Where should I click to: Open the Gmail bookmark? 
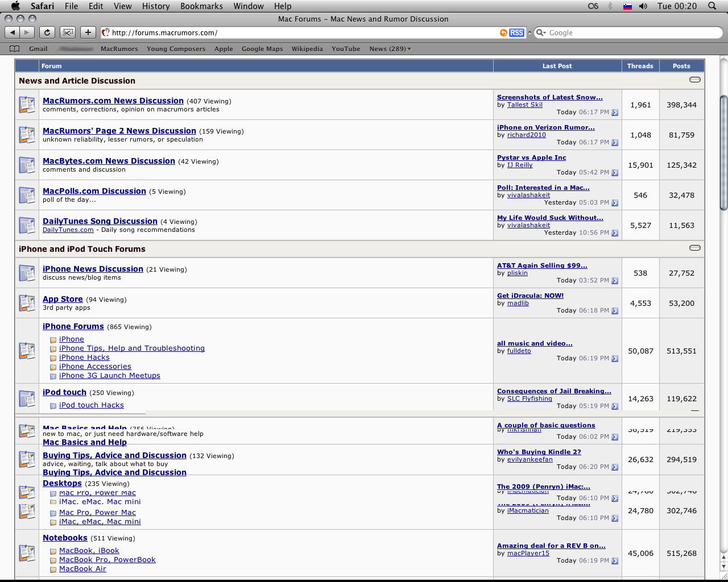pyautogui.click(x=38, y=49)
